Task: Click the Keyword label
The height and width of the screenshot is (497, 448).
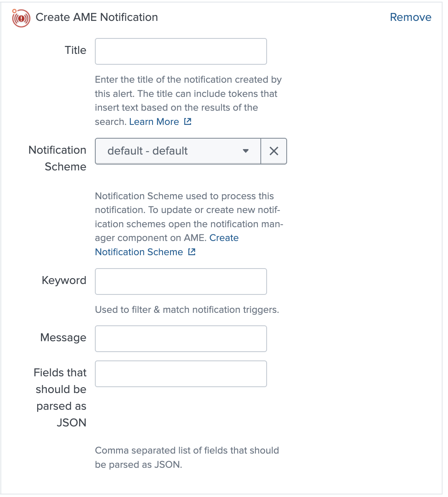Action: [x=64, y=280]
